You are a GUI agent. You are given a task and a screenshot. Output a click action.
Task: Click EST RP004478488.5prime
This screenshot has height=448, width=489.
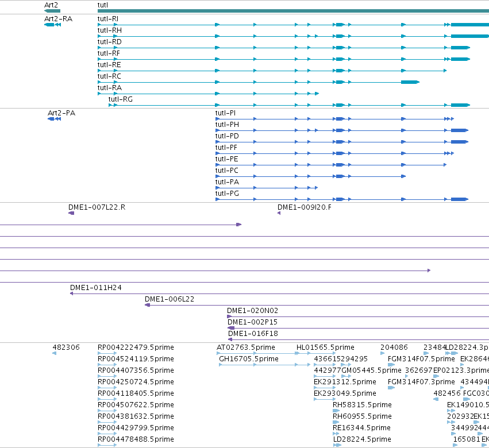pyautogui.click(x=107, y=445)
